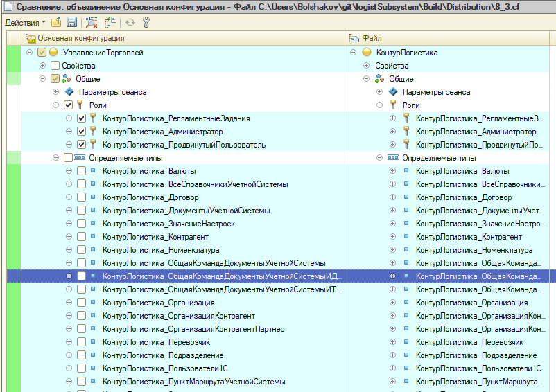Toggle the УправлениеТорговлей root checkbox
The image size is (556, 392).
point(42,53)
